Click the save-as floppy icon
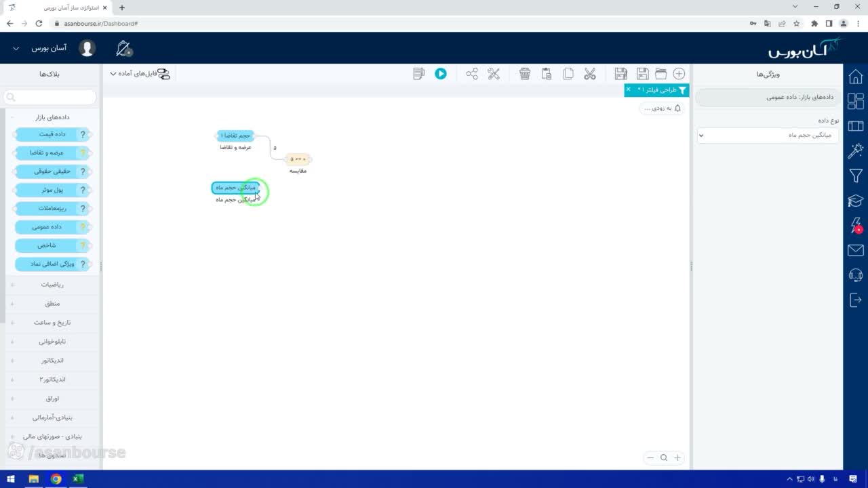Viewport: 868px width, 488px height. click(620, 74)
